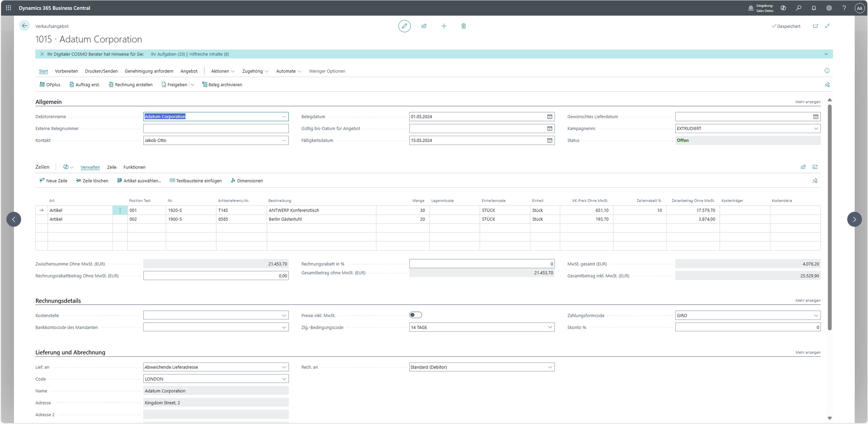Open settings gear icon
868x424 pixels.
click(829, 8)
